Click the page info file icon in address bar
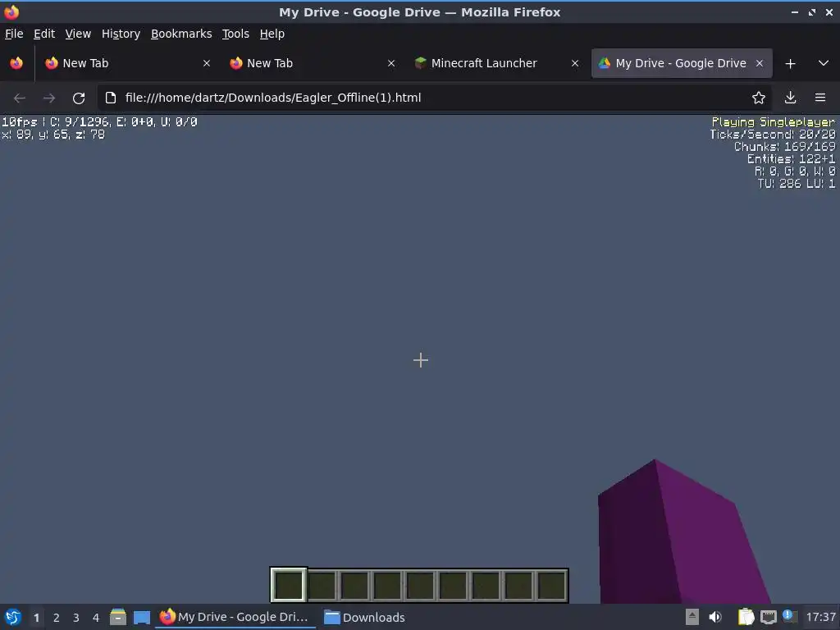The image size is (840, 630). tap(111, 98)
